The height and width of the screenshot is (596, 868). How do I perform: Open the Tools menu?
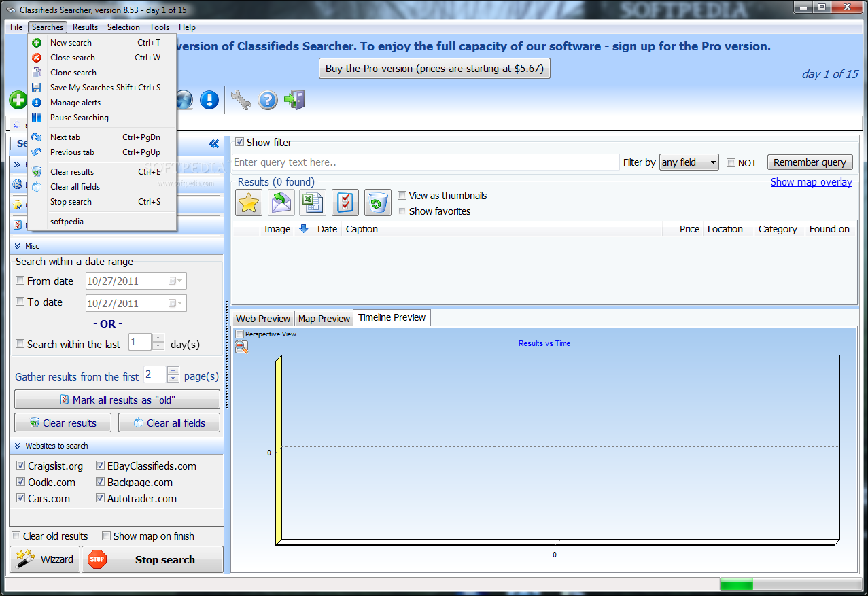(x=160, y=27)
